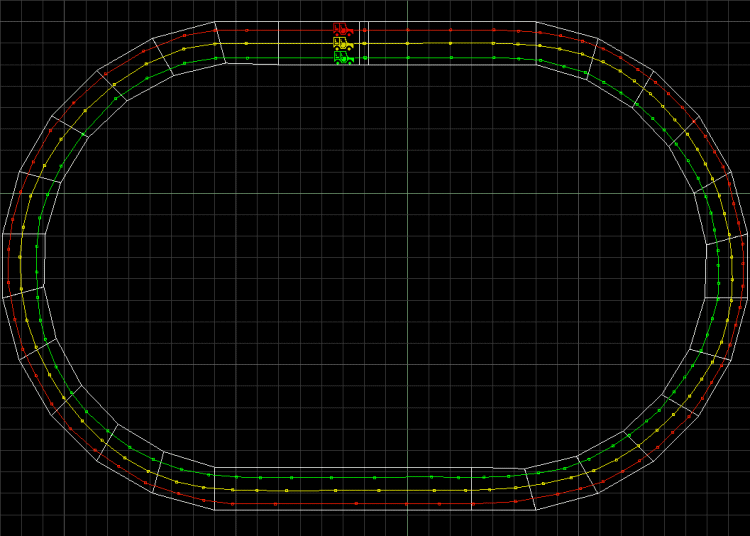This screenshot has height=536, width=750.
Task: Select the green car icon at the start
Action: click(342, 58)
